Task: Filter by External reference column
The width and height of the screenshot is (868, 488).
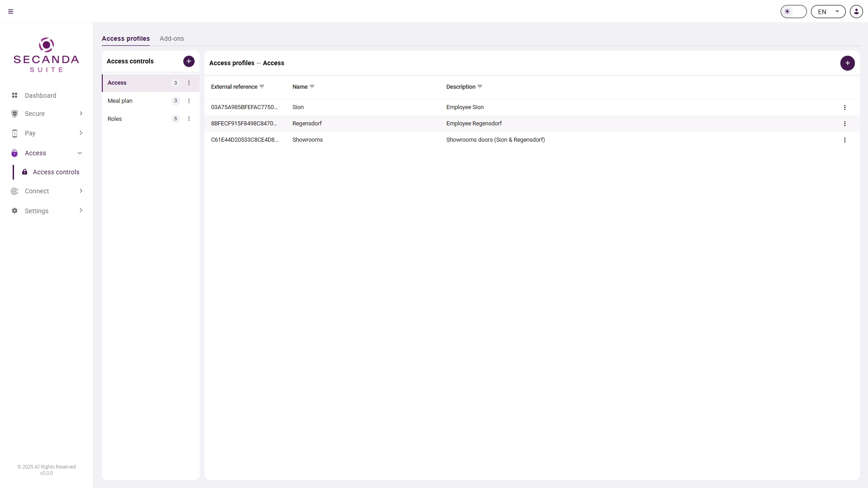Action: pyautogui.click(x=262, y=86)
